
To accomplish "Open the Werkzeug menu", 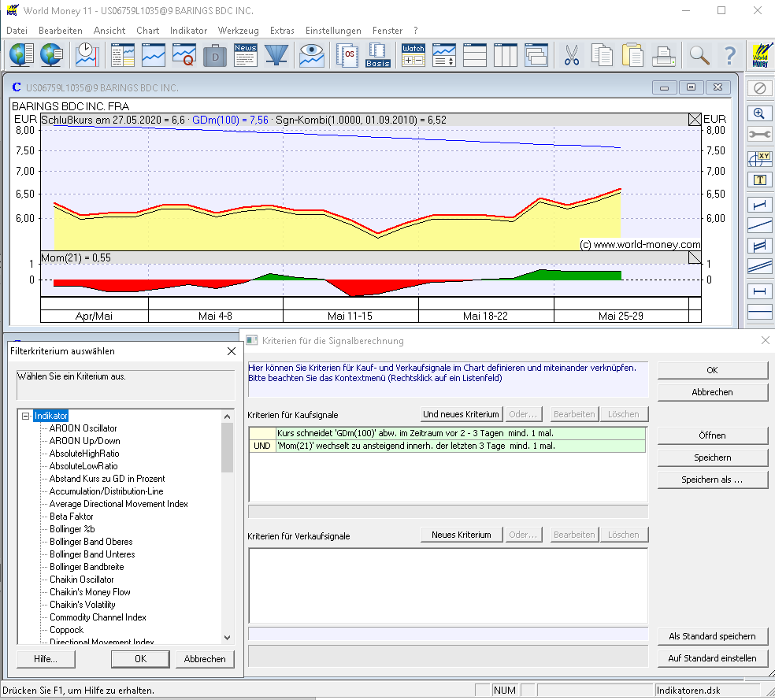I will pos(238,31).
